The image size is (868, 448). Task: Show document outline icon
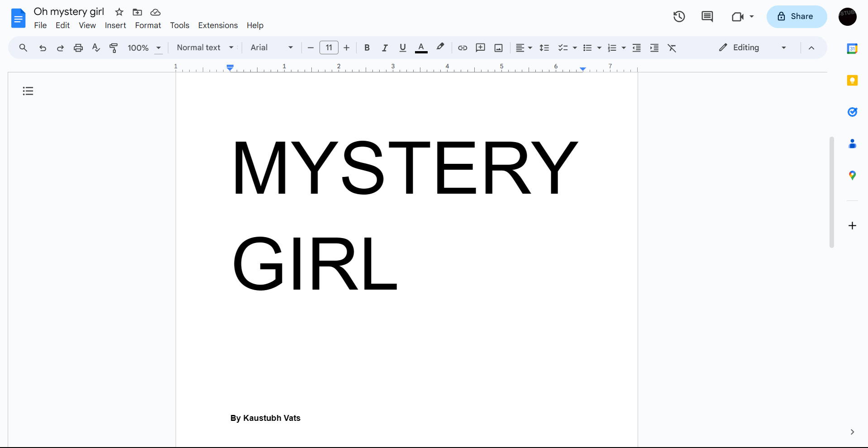28,91
